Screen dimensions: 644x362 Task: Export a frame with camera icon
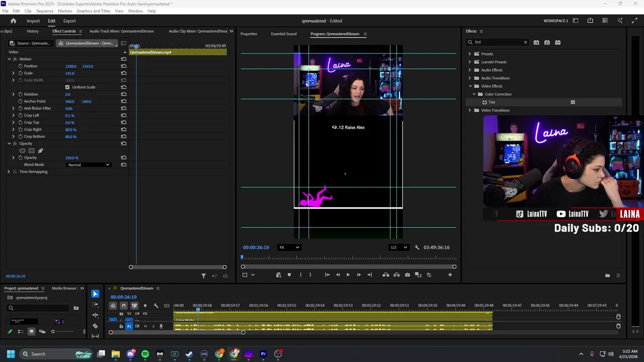(408, 275)
